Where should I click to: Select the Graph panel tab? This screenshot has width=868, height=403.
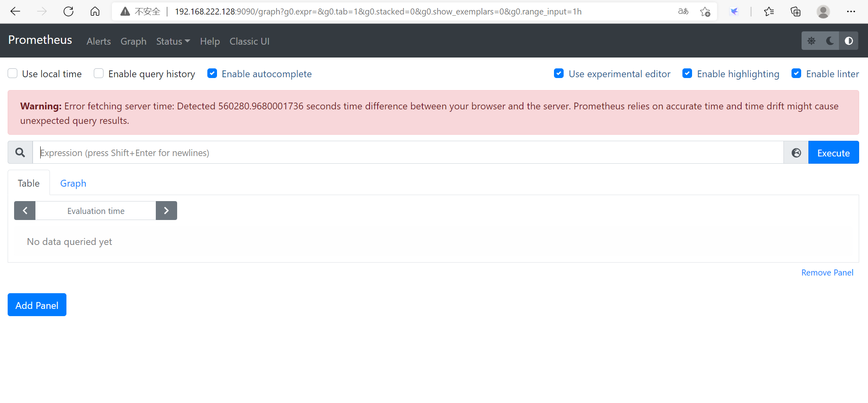point(73,183)
